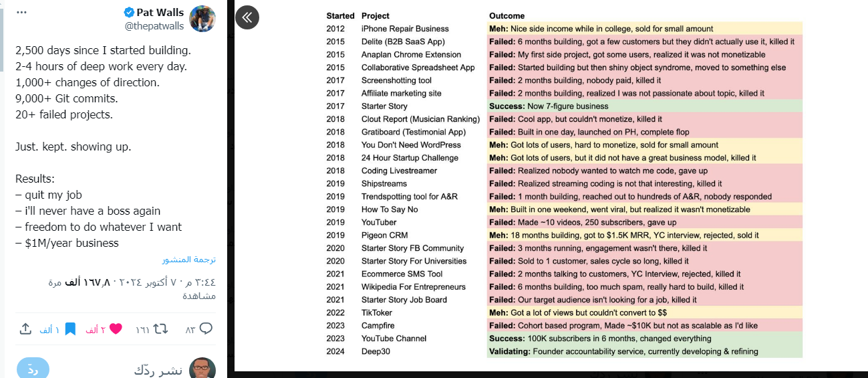The width and height of the screenshot is (868, 378).
Task: Unlike the post via the pink heart
Action: (x=116, y=328)
